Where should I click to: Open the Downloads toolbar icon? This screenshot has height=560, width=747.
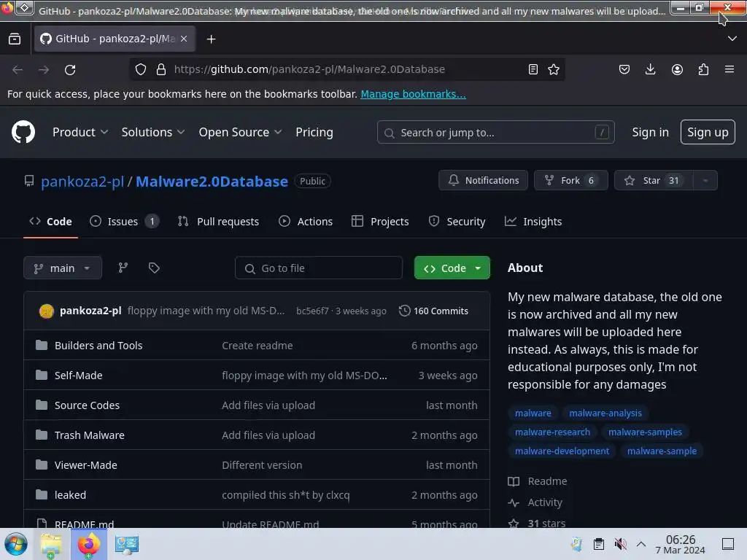pyautogui.click(x=650, y=69)
